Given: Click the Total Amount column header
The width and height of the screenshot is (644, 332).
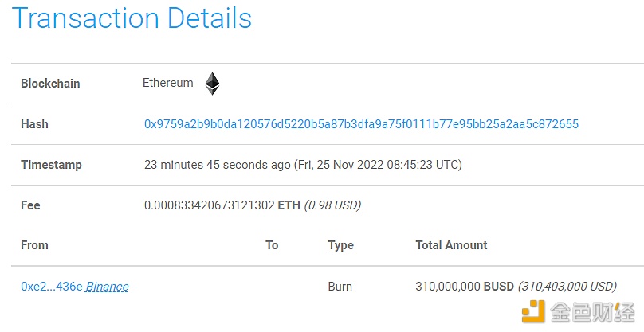Looking at the screenshot, I should 451,245.
